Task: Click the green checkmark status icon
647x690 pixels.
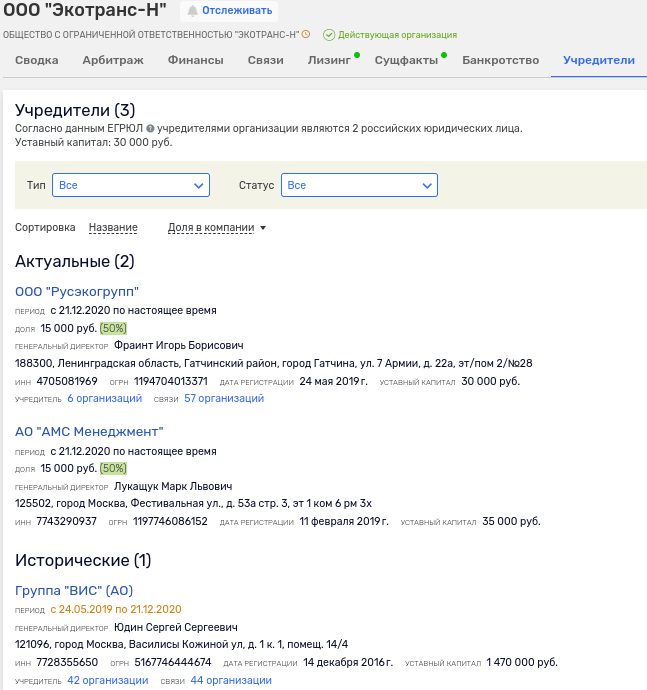Action: click(329, 35)
